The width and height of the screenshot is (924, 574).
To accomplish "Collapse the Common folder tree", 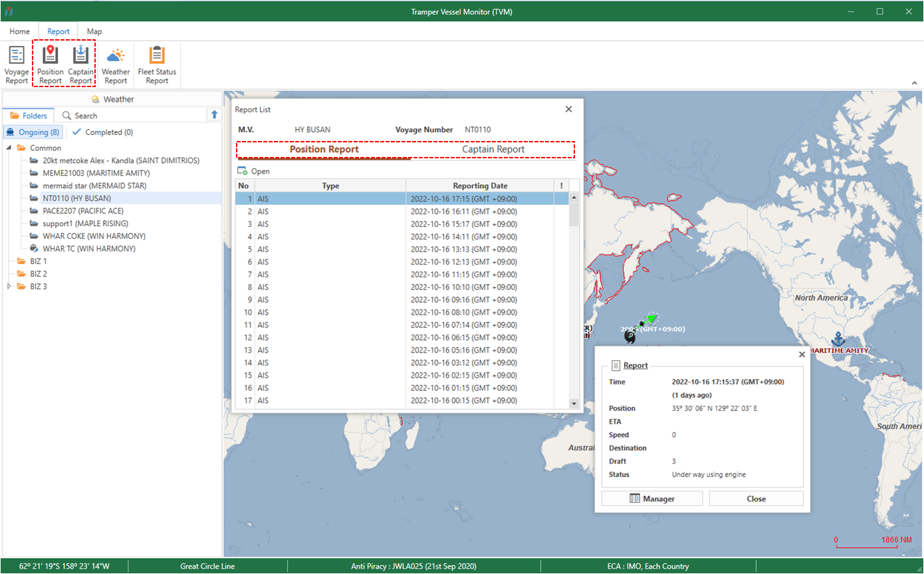I will pyautogui.click(x=9, y=148).
